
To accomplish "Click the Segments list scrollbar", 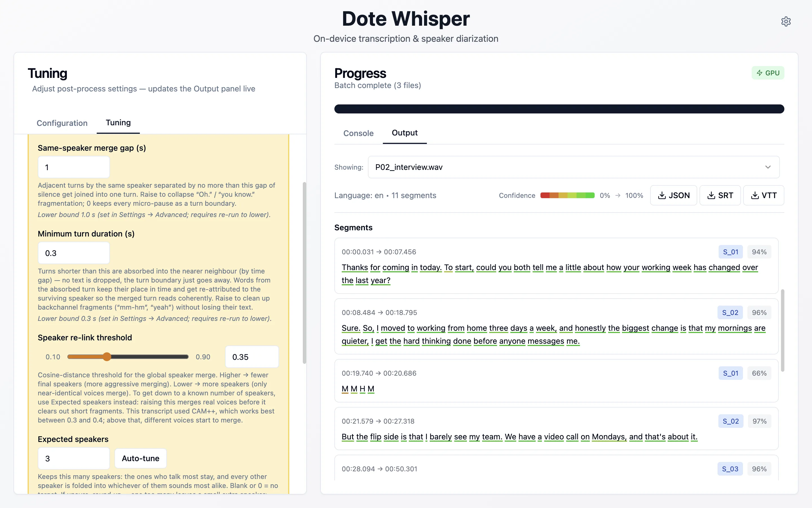I will [782, 330].
